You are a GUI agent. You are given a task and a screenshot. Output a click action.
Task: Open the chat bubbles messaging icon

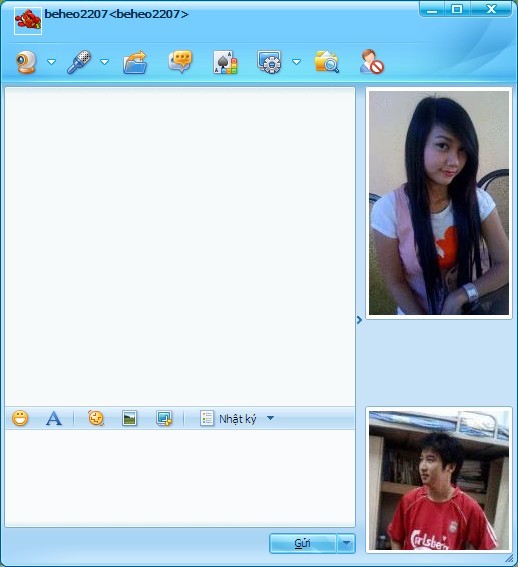point(180,61)
